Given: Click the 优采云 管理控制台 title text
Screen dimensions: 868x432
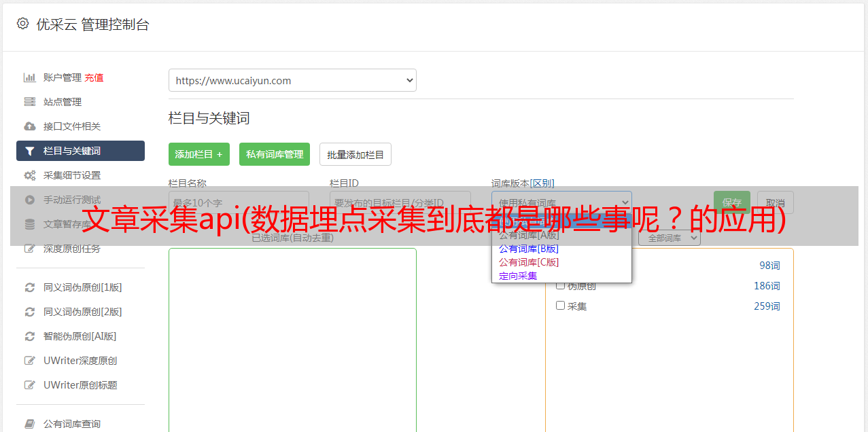Looking at the screenshot, I should (92, 24).
